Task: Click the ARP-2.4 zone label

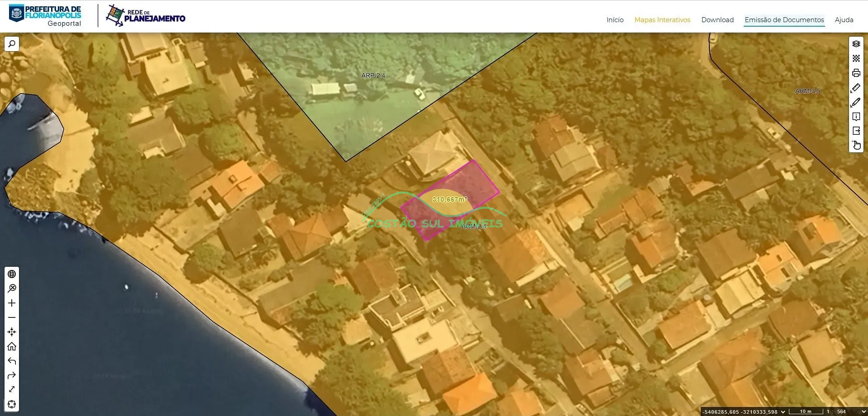Action: 373,76
